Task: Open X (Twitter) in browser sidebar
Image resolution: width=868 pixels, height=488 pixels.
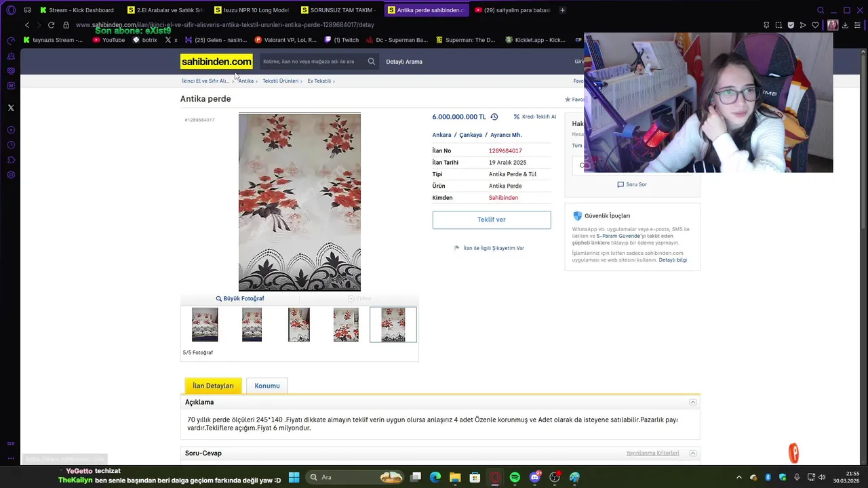Action: point(11,108)
